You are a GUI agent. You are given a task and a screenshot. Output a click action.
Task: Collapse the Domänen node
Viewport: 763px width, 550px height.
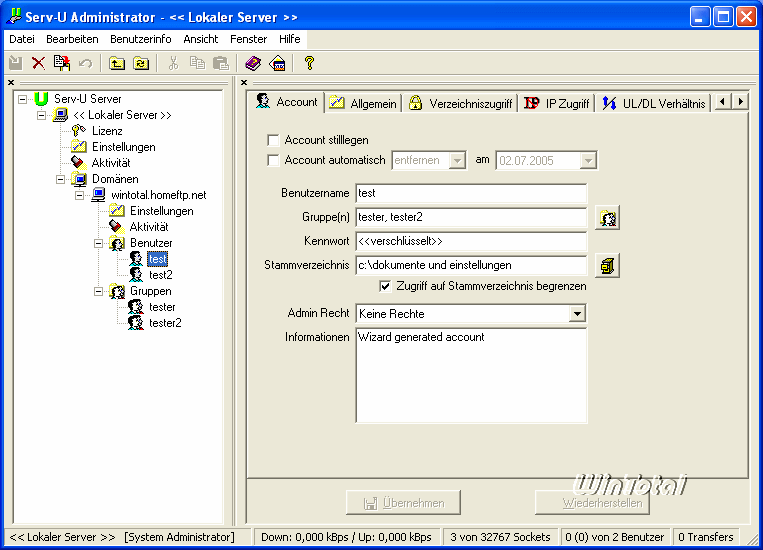click(x=60, y=179)
